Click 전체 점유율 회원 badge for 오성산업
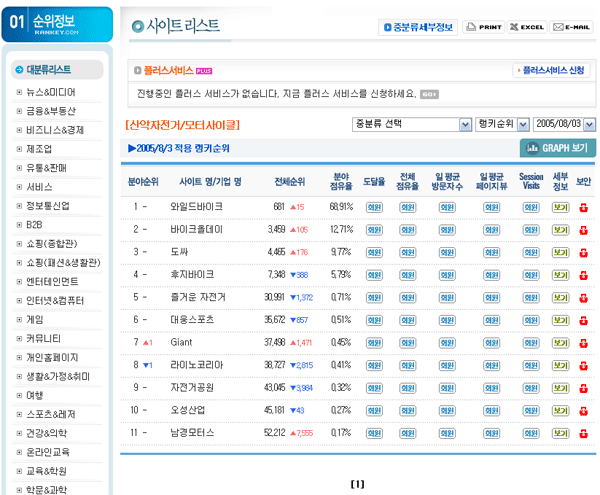 coord(408,410)
